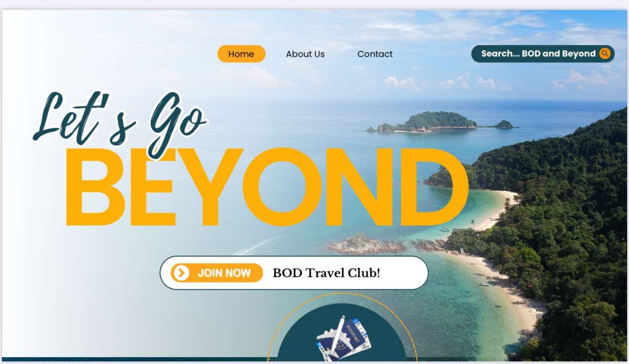Viewport: 629px width, 364px height.
Task: Click the white rounded Travel Club banner
Action: point(294,273)
